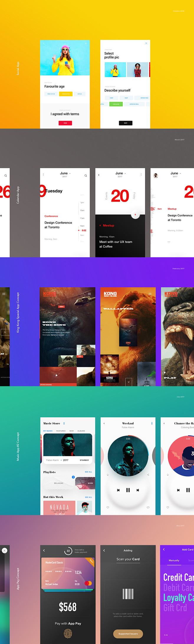Viewport: 194px width, 644px height.
Task: Click the right arrow on leftmost Kong screen
Action: coord(5,332)
